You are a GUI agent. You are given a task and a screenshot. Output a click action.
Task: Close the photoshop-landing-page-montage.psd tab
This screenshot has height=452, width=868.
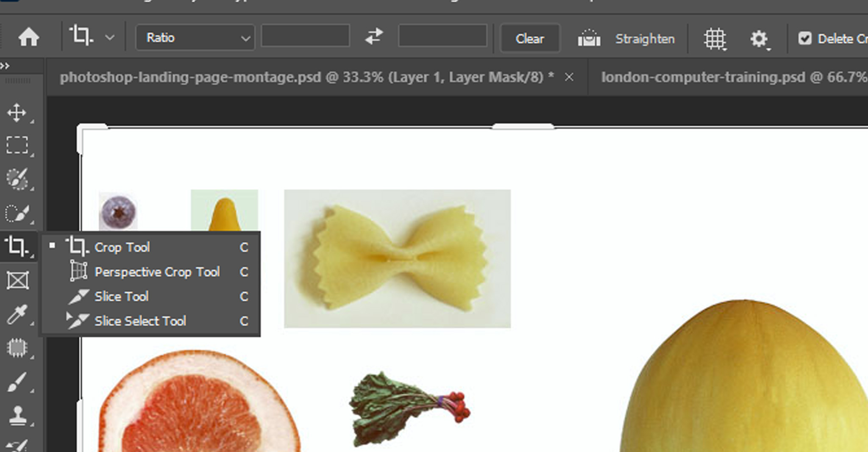point(569,77)
